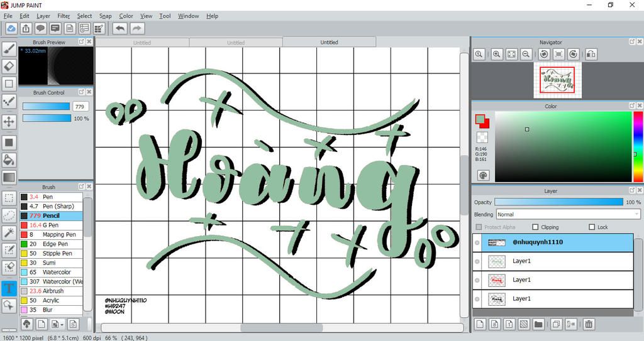Open the Filter menu
644x341 pixels.
64,16
